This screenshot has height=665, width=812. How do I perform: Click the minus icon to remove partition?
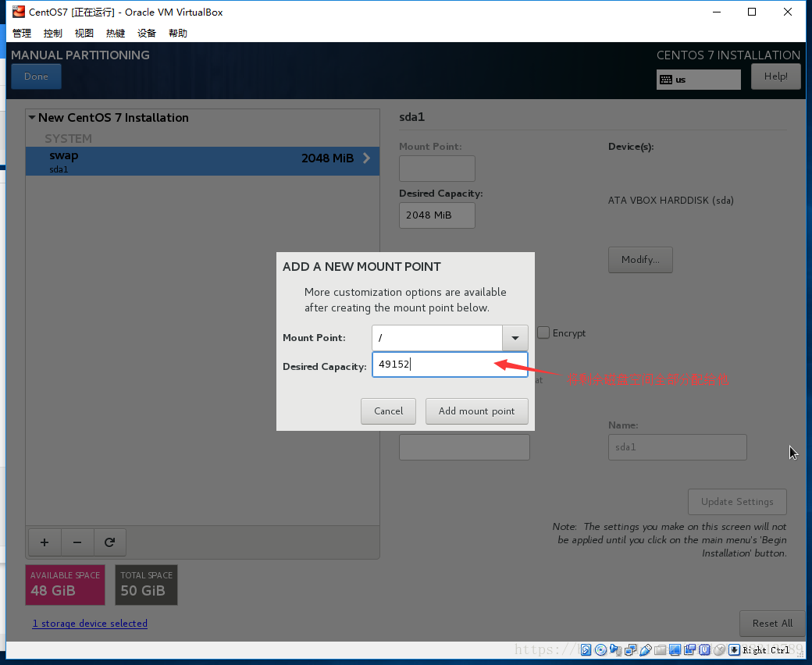[77, 542]
